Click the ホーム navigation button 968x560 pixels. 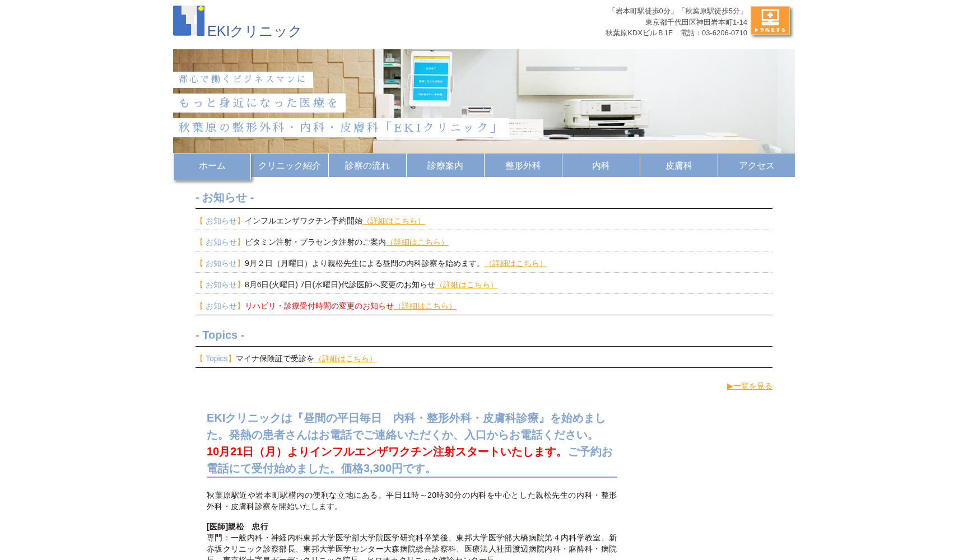click(211, 165)
